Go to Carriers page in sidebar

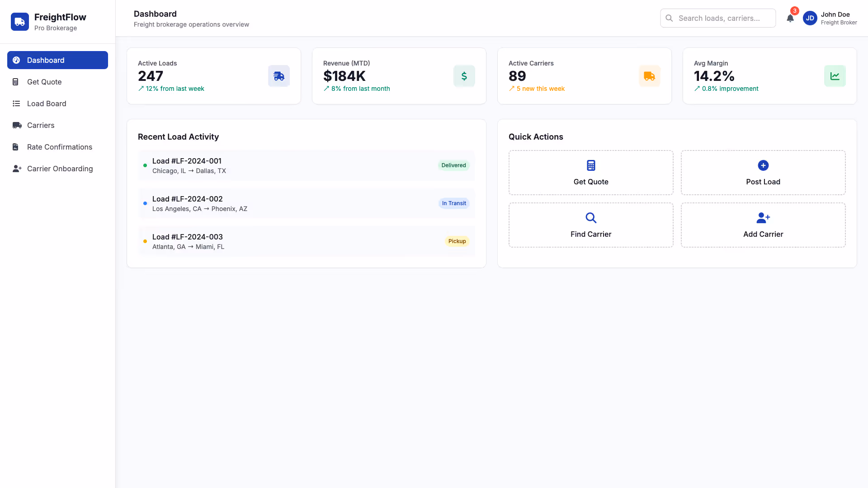(41, 125)
